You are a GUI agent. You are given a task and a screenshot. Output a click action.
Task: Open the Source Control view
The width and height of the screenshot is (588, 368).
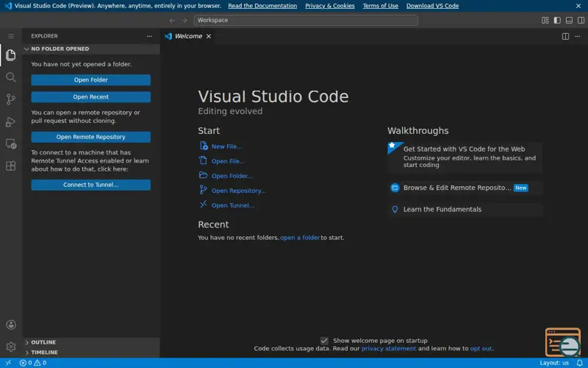[11, 99]
